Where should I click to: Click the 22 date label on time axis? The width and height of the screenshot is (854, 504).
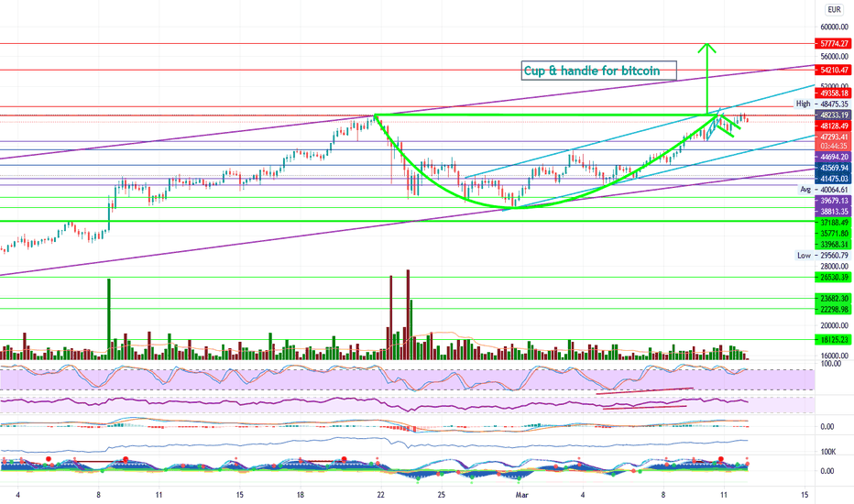click(x=380, y=495)
